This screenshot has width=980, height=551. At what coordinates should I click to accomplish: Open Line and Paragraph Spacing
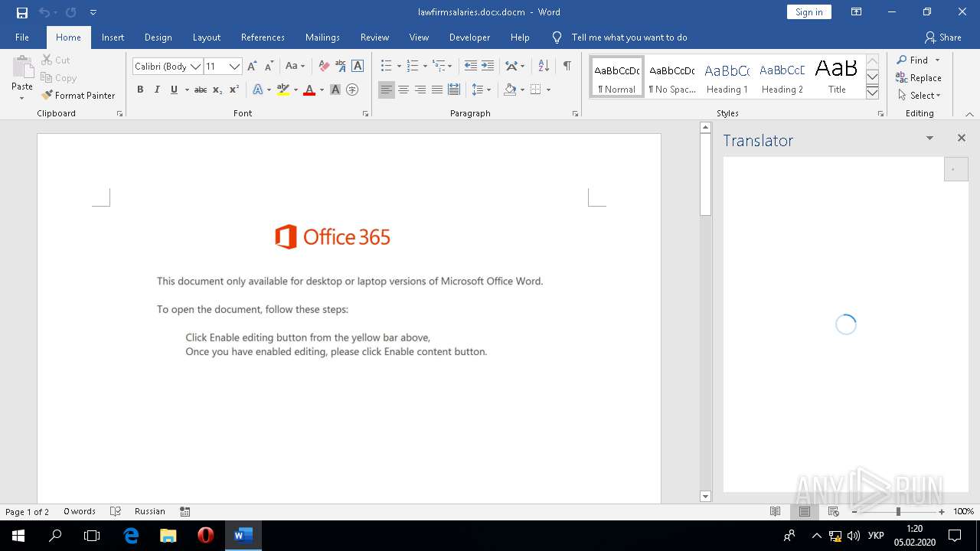click(x=477, y=90)
